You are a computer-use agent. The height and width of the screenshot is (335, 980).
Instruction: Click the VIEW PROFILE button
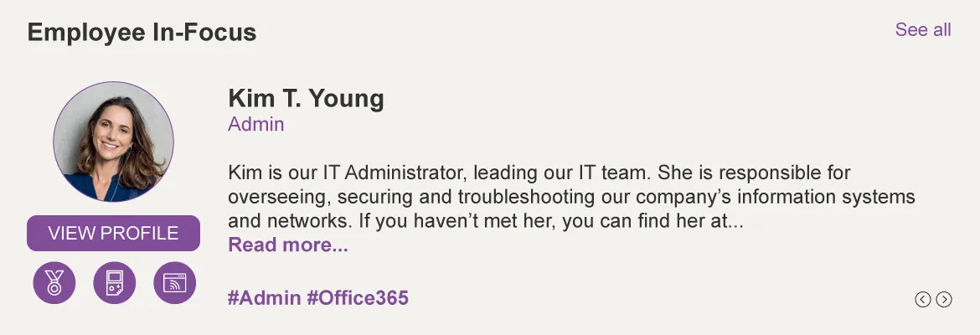tap(113, 233)
